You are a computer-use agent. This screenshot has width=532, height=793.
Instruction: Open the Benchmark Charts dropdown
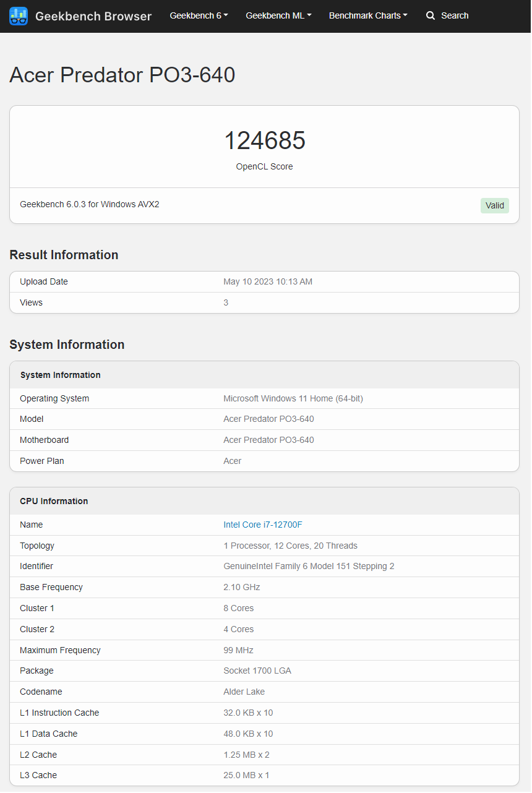(x=368, y=15)
